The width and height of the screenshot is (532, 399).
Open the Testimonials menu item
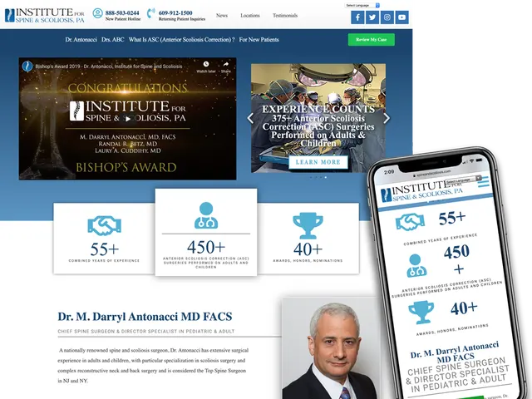coord(285,15)
